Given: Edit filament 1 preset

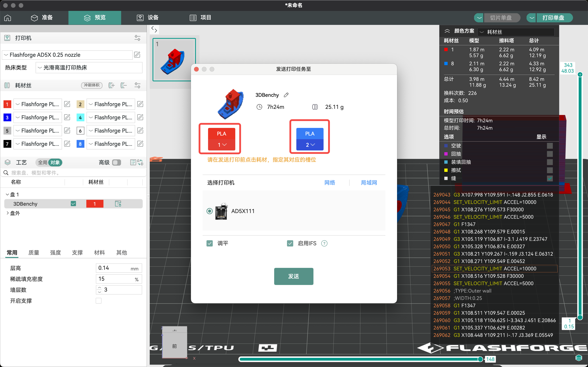Looking at the screenshot, I should tap(67, 104).
